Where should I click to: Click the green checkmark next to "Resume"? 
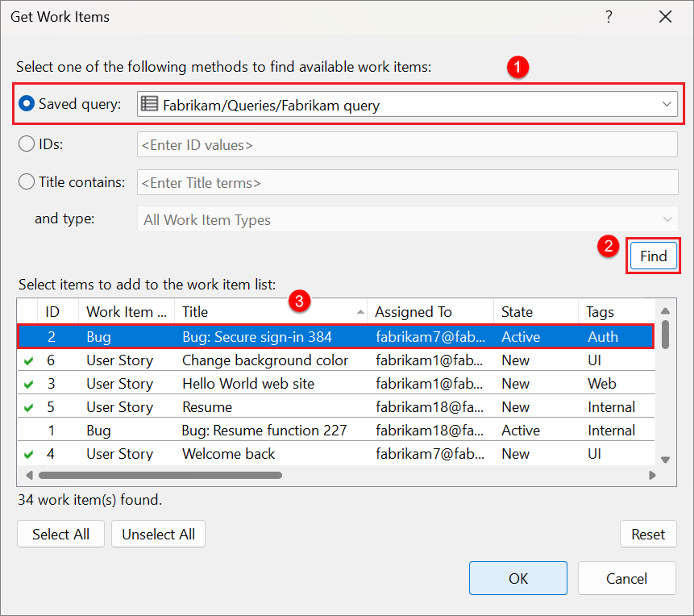[29, 407]
